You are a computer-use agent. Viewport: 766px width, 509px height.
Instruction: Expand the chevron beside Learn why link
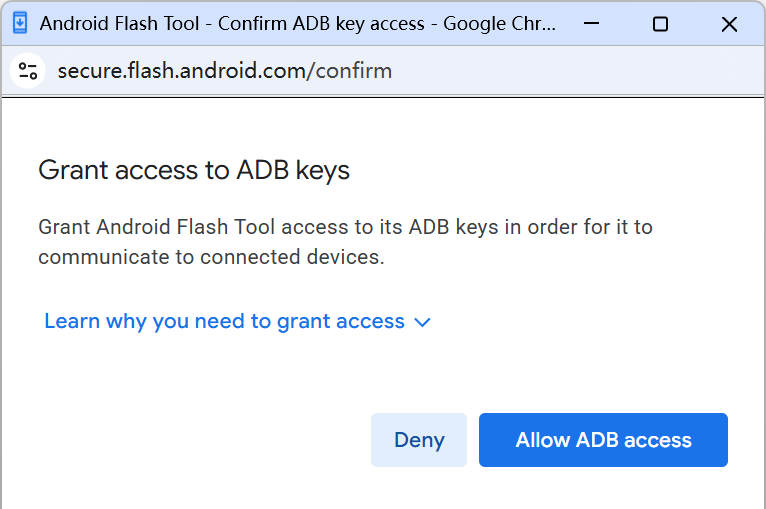422,322
